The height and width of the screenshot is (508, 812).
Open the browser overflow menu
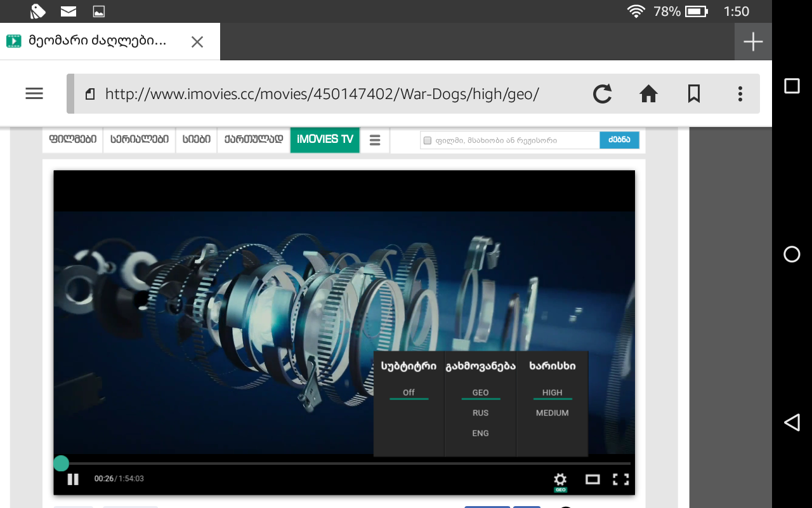(x=740, y=94)
